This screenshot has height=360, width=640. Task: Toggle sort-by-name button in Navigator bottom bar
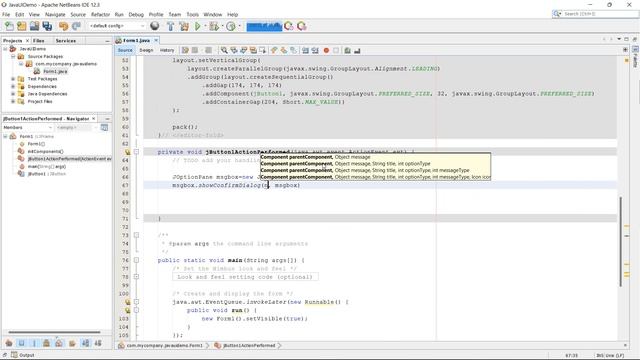click(85, 343)
